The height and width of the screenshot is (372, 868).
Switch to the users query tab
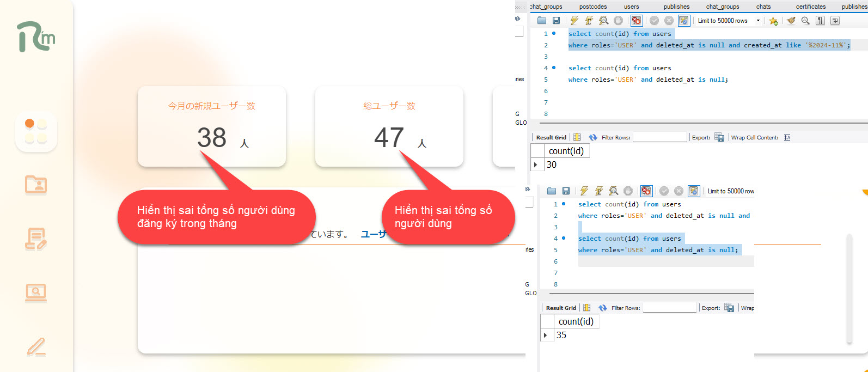[x=631, y=7]
